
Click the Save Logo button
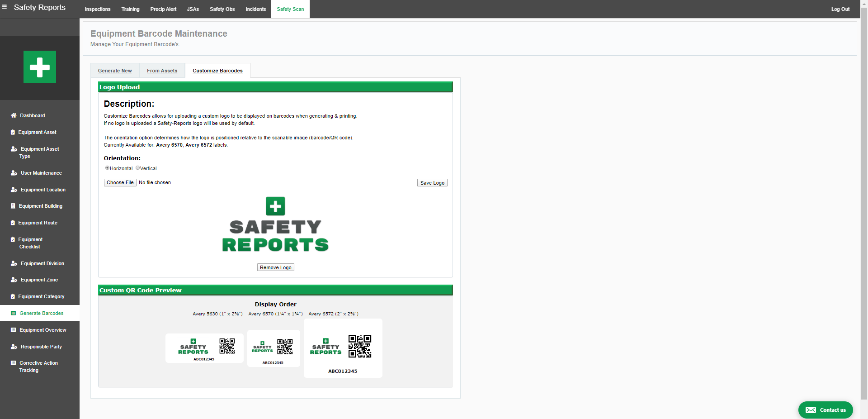pos(432,183)
